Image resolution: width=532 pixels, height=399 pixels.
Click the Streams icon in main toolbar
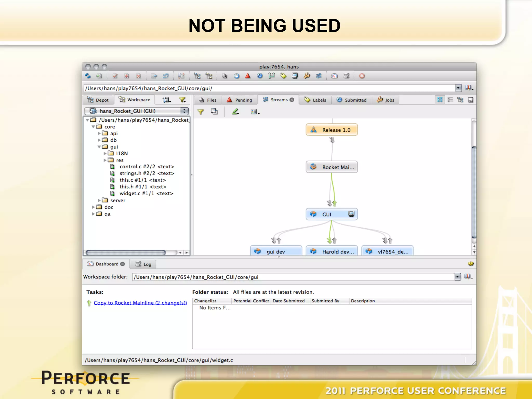[x=319, y=76]
